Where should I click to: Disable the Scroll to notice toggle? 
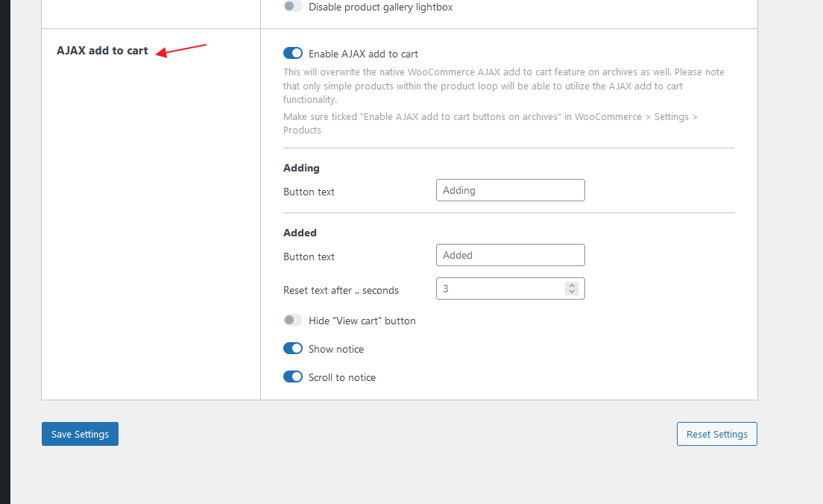tap(293, 377)
